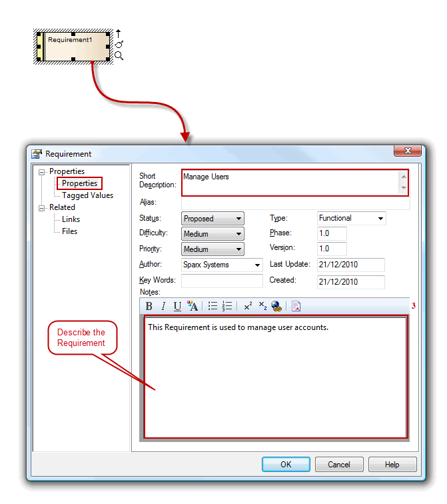Click in the Alias field

pyautogui.click(x=295, y=203)
